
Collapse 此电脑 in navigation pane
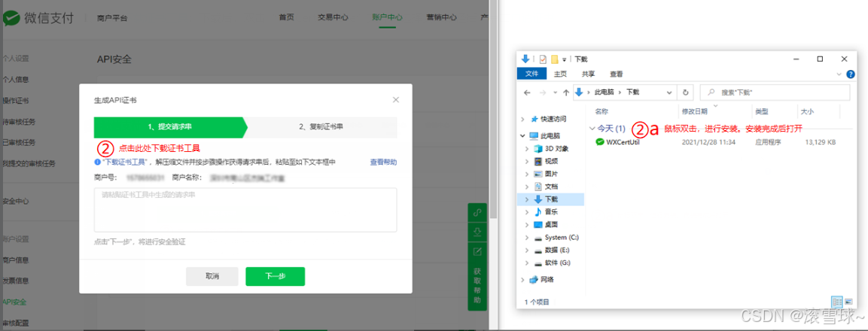[523, 135]
